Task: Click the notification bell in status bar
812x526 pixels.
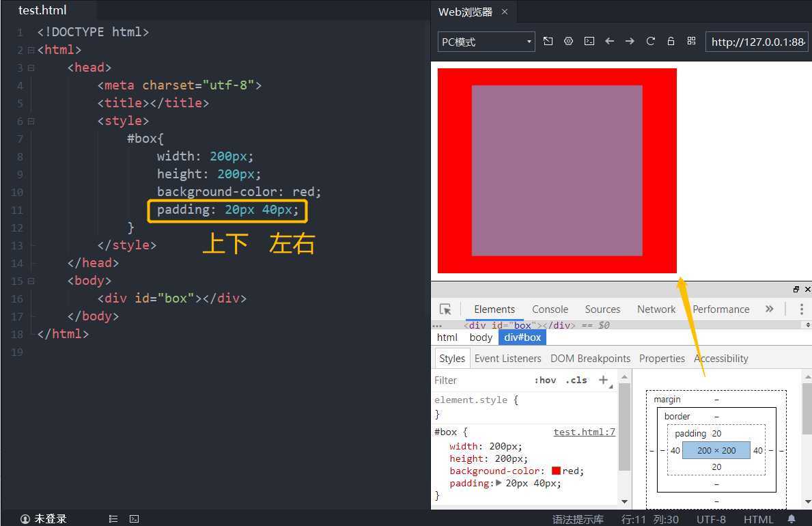Action: pos(792,518)
